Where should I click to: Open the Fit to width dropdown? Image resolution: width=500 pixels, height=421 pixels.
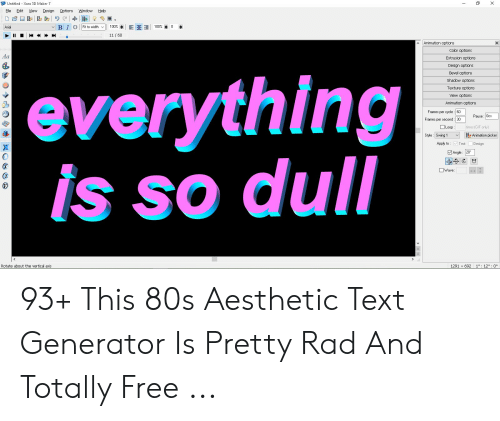click(x=93, y=27)
